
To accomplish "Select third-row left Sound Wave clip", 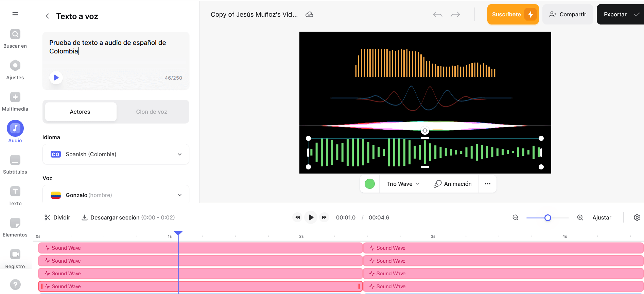I will (x=200, y=274).
